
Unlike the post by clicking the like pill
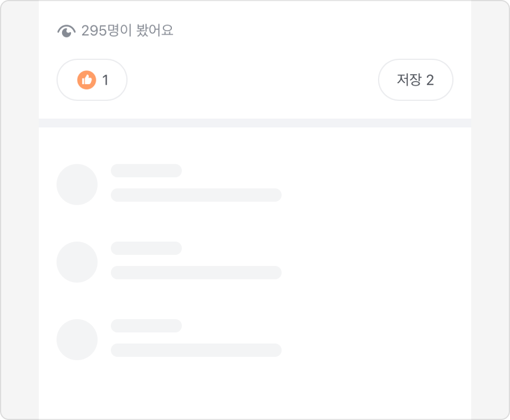pyautogui.click(x=91, y=80)
